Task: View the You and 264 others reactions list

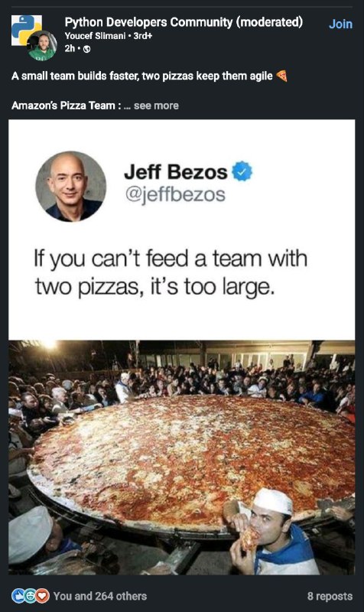Action: 100,596
